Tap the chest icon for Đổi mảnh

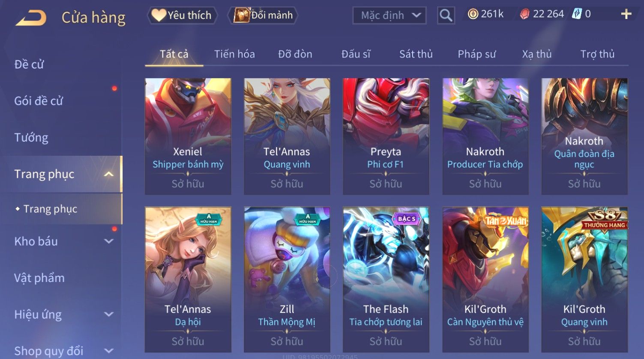tap(241, 15)
